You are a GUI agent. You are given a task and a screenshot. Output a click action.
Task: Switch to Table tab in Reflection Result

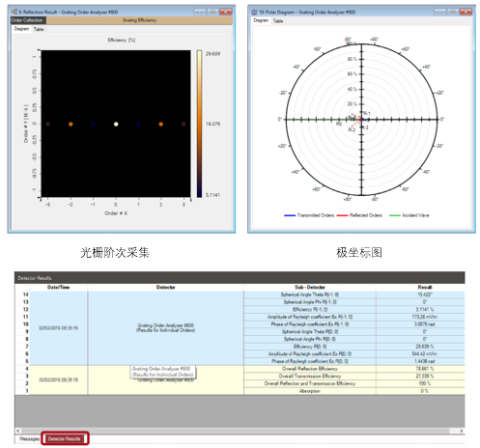click(39, 29)
